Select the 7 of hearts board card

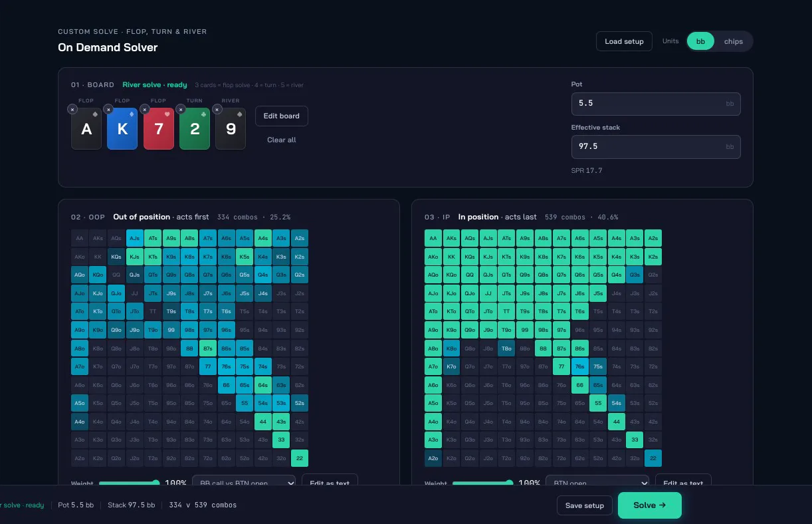(158, 129)
